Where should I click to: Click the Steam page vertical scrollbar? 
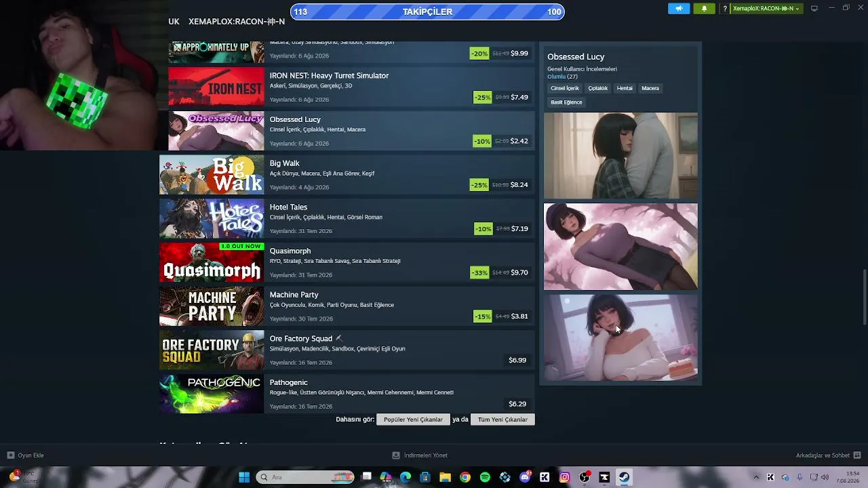865,298
